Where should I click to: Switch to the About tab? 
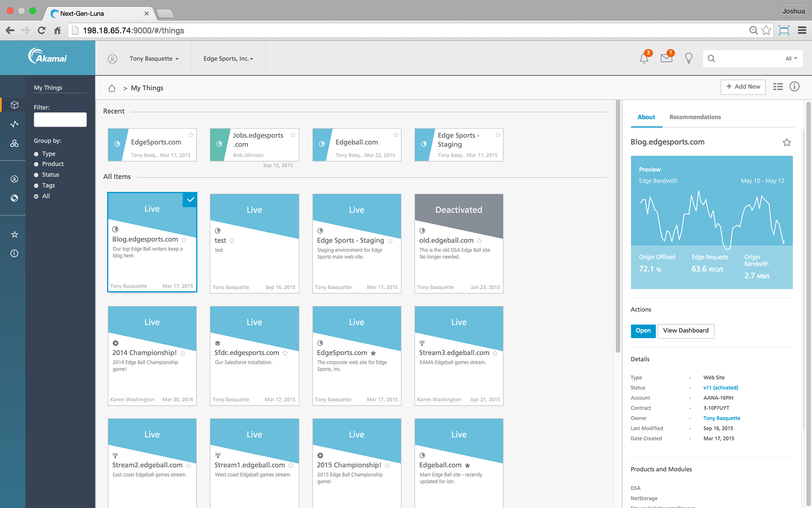tap(646, 117)
